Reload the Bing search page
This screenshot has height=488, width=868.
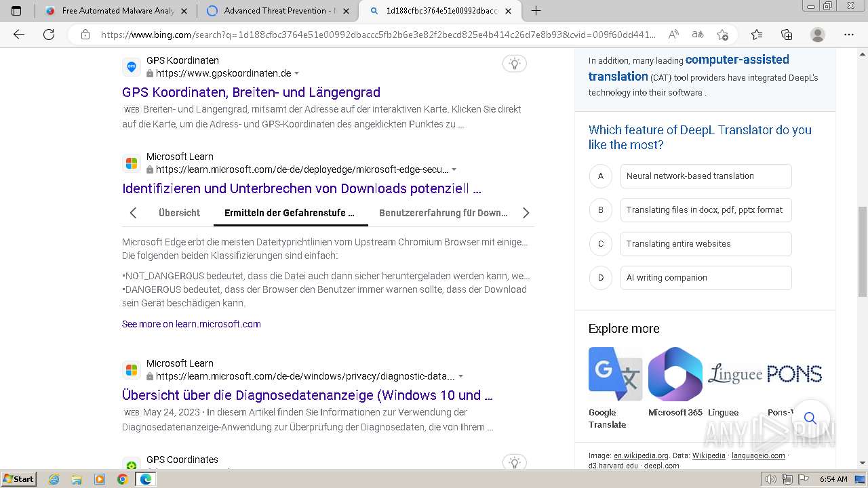coord(49,35)
